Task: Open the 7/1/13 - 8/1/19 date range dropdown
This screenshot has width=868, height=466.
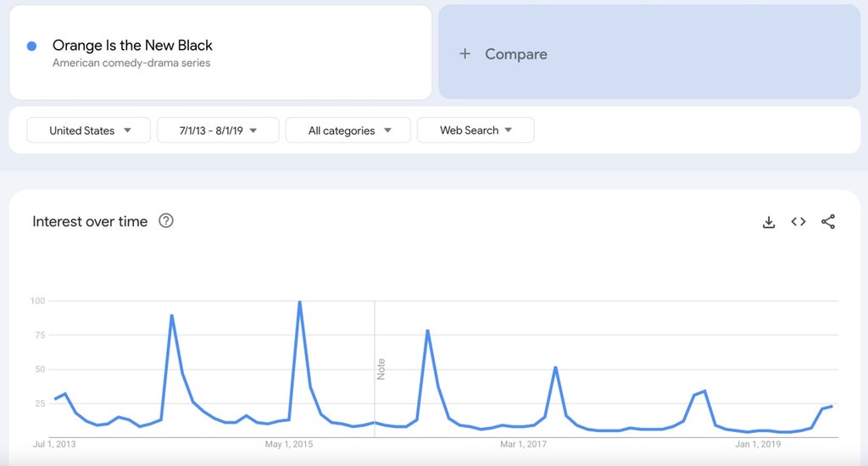Action: click(218, 130)
